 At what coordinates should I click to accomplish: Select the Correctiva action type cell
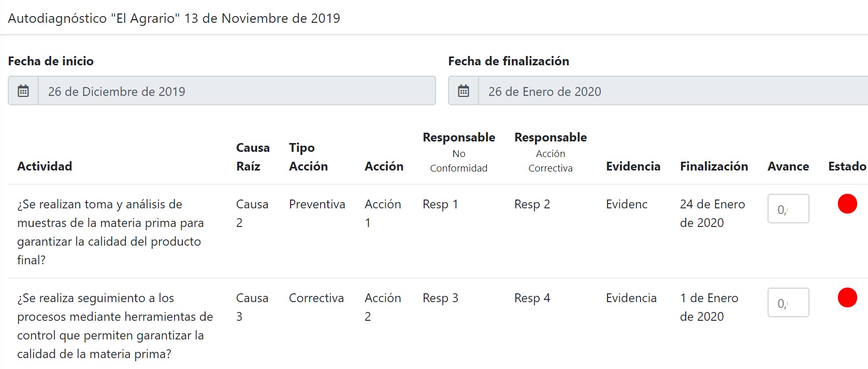317,298
